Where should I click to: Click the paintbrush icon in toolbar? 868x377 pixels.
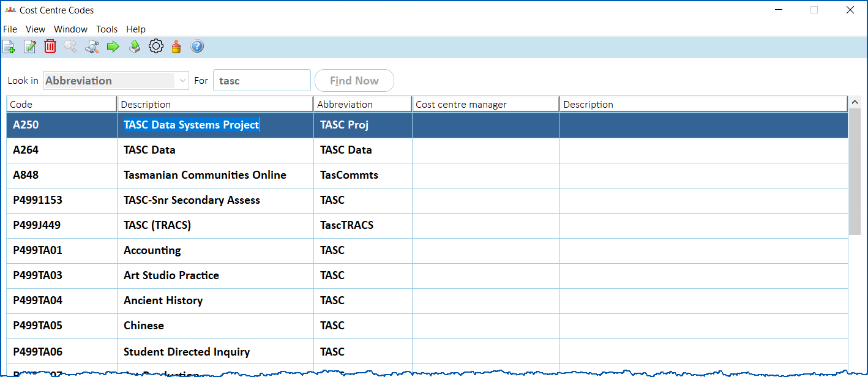coord(176,47)
